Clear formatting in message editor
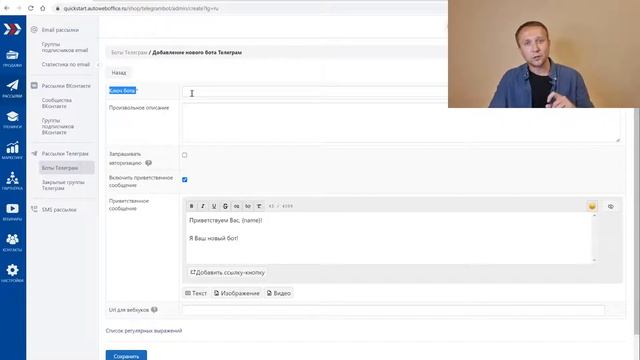Screen dimensions: 640x360 (259, 206)
